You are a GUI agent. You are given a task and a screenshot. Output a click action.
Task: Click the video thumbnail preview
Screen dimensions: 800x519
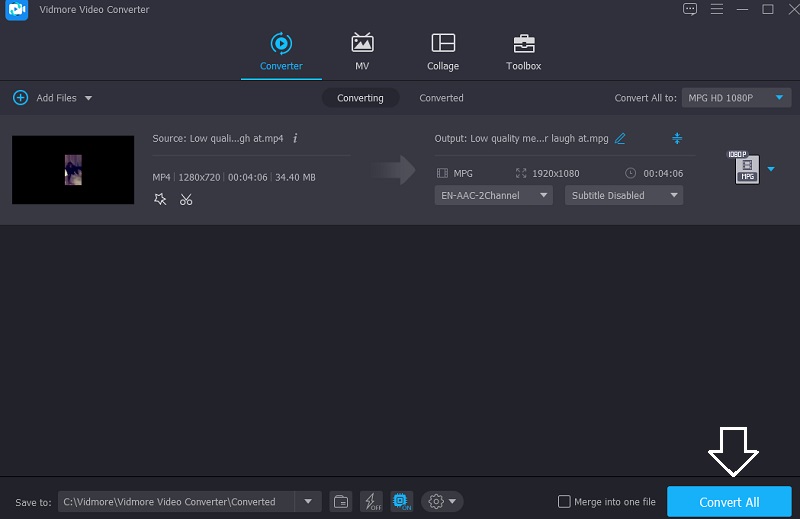point(73,170)
